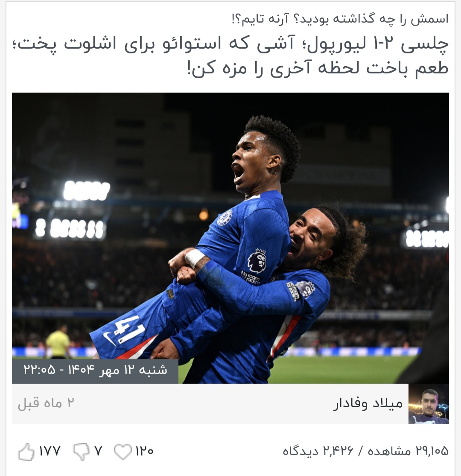Click the Chelsea crest on the jersey
Image resolution: width=461 pixels, height=476 pixels.
pos(225,218)
